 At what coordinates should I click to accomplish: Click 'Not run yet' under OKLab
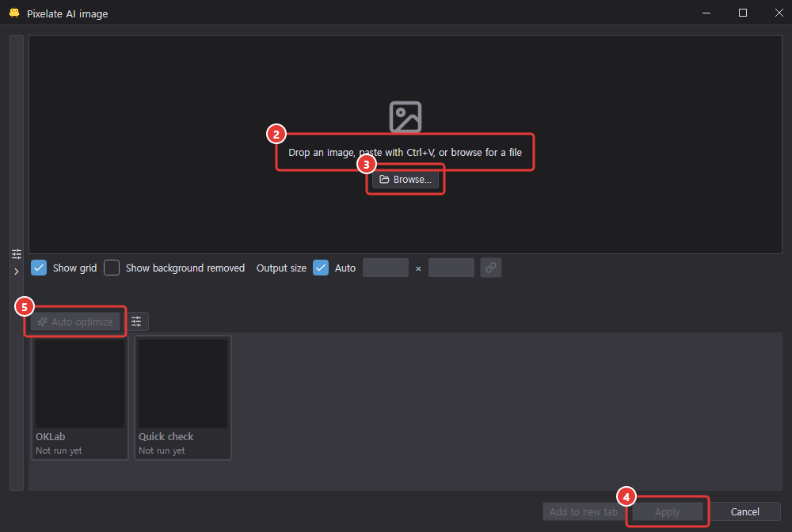point(59,450)
